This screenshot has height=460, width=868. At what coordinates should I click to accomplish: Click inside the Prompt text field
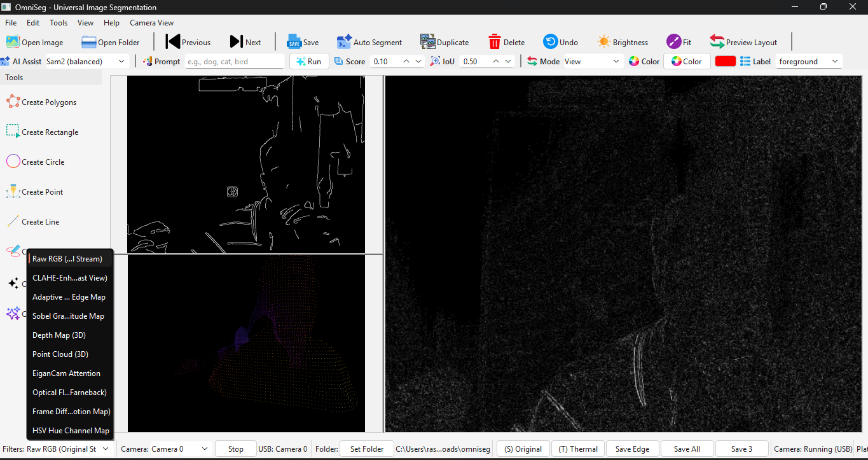[x=234, y=61]
